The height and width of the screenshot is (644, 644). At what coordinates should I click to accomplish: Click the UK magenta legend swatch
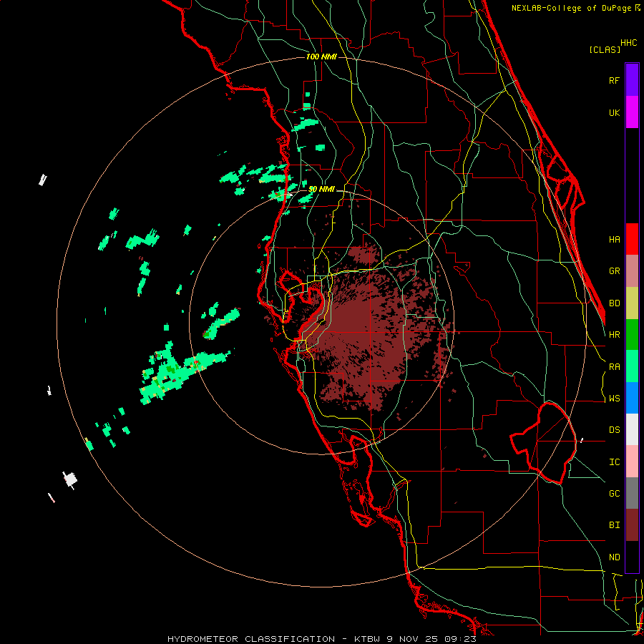(x=632, y=112)
